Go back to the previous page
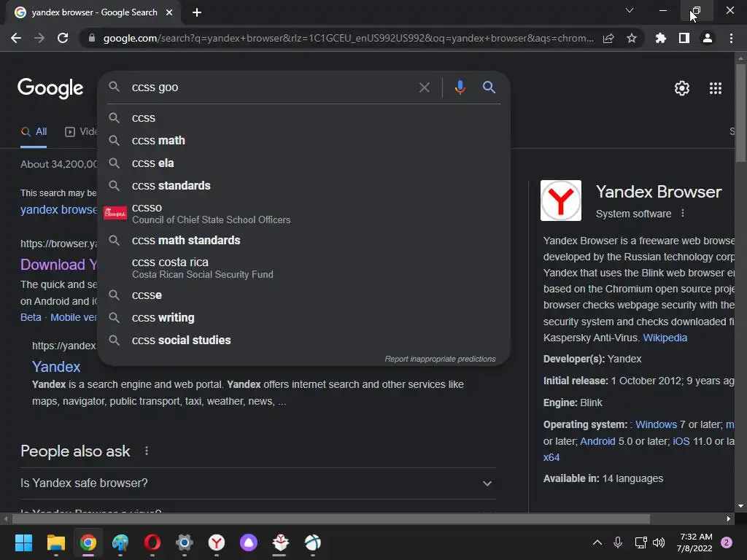Viewport: 747px width, 560px height. point(16,38)
